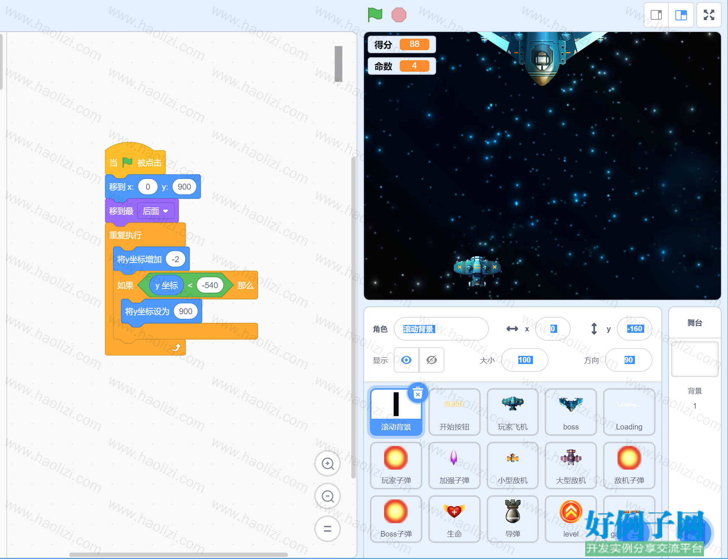
Task: Click the 重复执行 forever block
Action: (x=125, y=235)
